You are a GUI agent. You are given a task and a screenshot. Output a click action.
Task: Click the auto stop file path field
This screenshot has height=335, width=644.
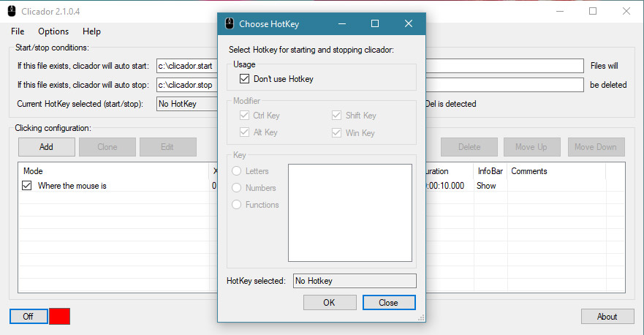pyautogui.click(x=187, y=85)
